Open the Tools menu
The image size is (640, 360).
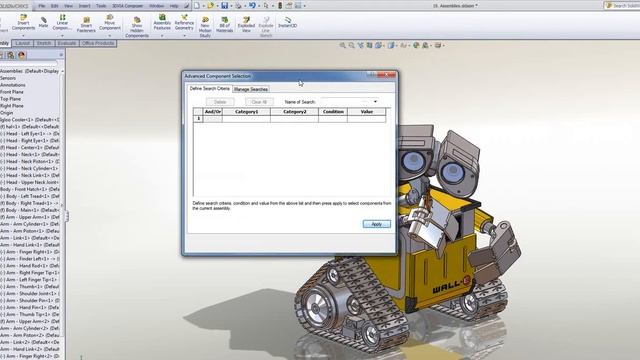[x=101, y=6]
